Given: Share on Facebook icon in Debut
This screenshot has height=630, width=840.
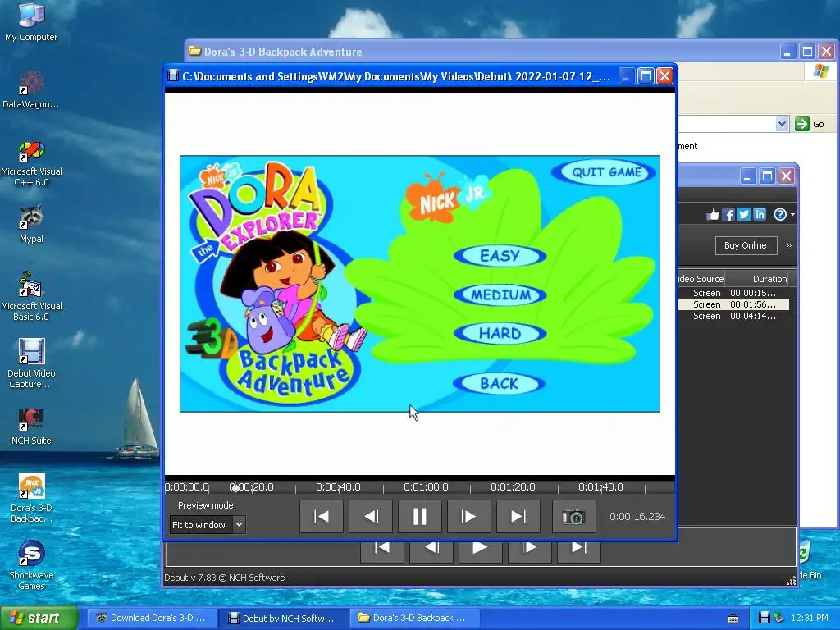Looking at the screenshot, I should click(x=728, y=214).
